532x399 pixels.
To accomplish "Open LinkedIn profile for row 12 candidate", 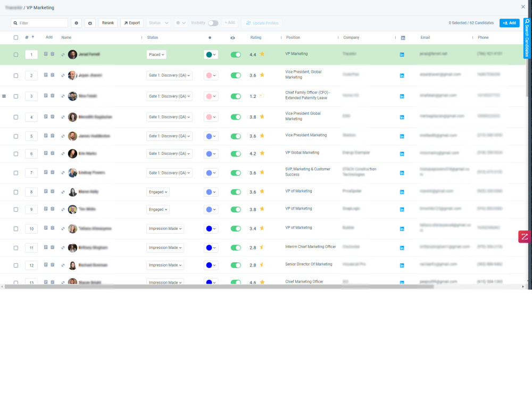I will [x=402, y=265].
